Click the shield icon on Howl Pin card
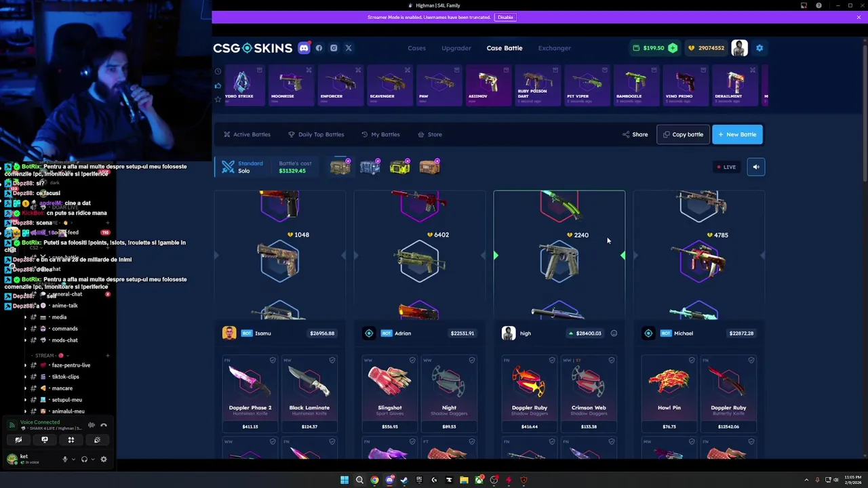This screenshot has width=868, height=488. (x=692, y=361)
